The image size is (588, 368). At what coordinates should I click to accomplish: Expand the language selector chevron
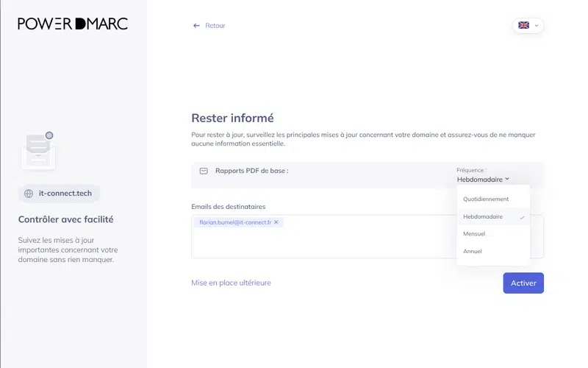(x=537, y=25)
